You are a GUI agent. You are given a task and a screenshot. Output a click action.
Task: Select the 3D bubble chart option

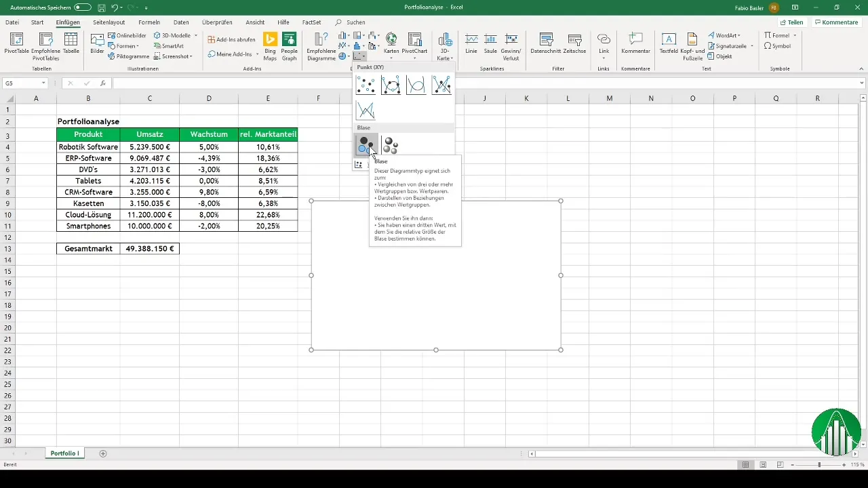click(x=391, y=145)
